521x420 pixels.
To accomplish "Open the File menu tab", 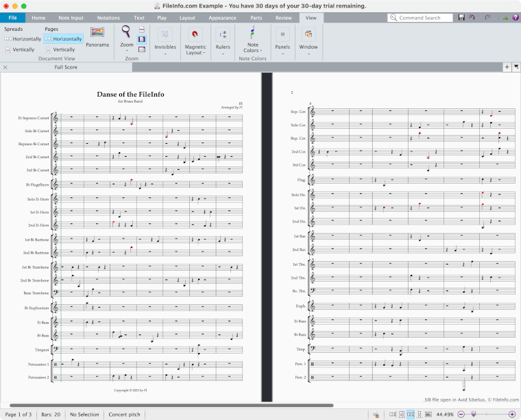I will pos(12,17).
